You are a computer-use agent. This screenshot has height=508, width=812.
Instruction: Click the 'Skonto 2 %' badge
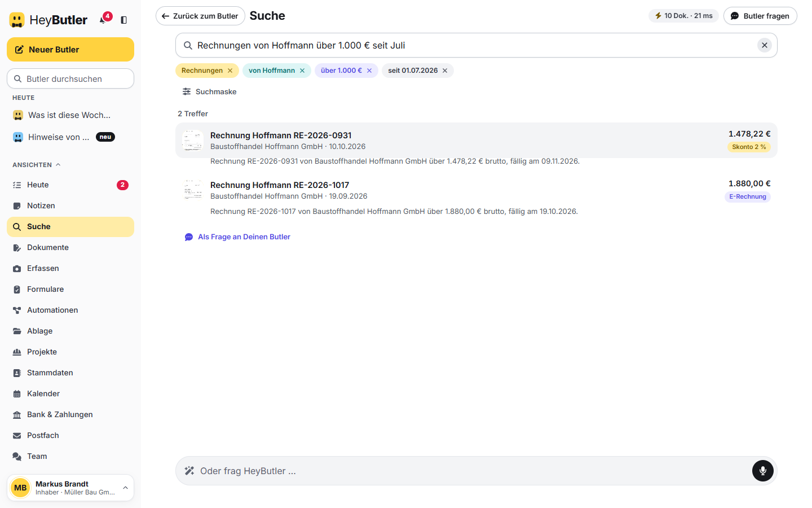pos(749,147)
